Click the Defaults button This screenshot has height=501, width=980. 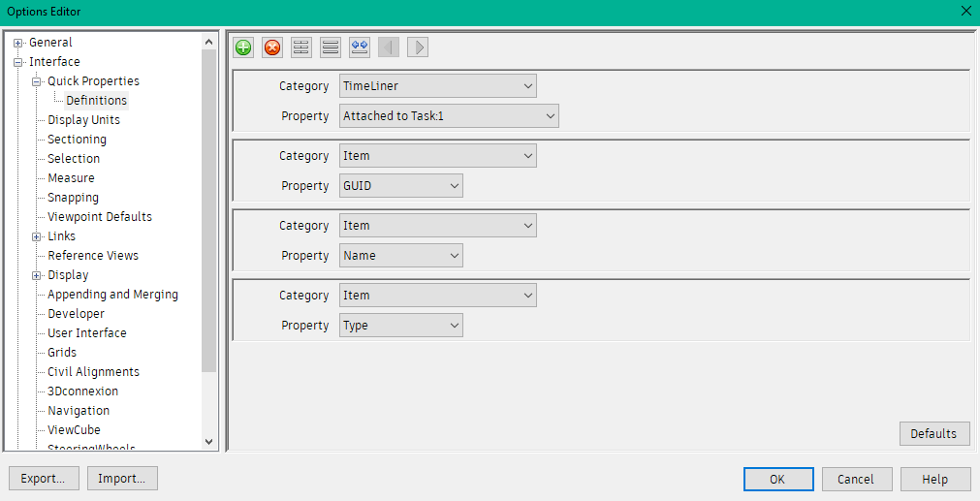pos(933,433)
